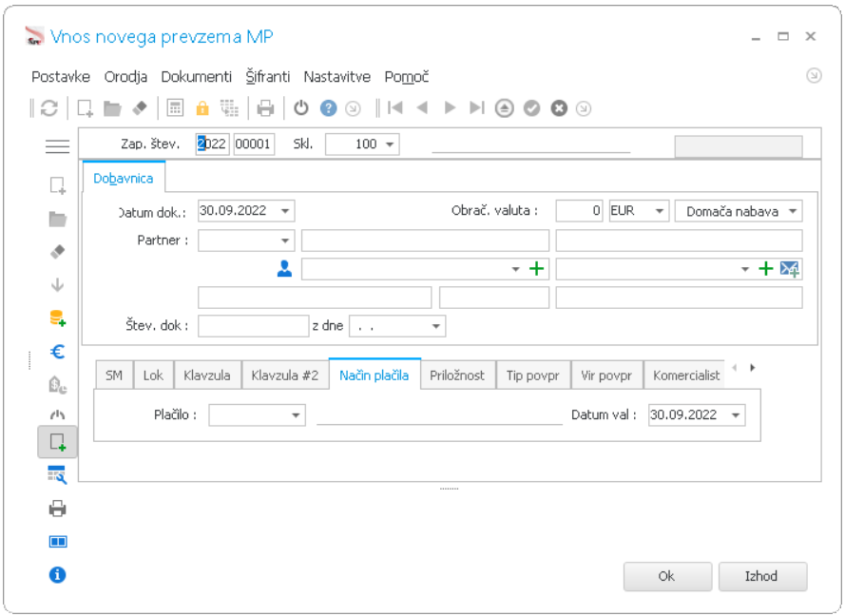
Task: Switch to the Klavzula #2 tab
Action: (285, 375)
